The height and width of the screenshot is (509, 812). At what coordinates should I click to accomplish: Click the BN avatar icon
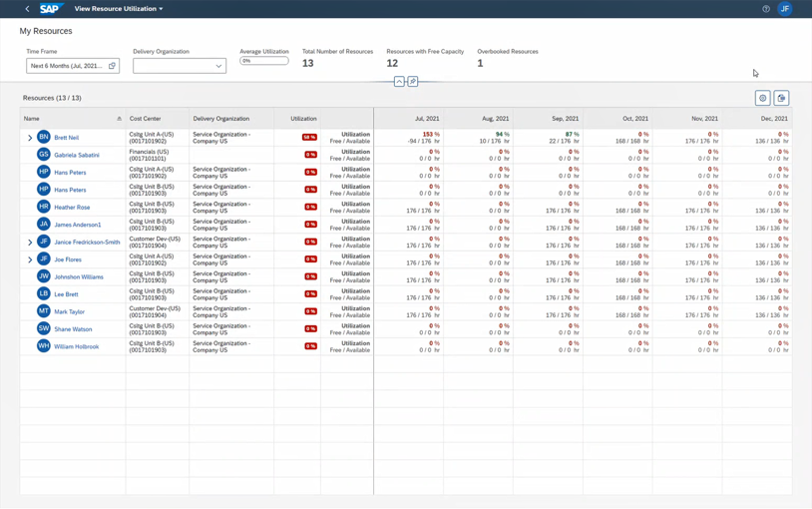click(44, 138)
